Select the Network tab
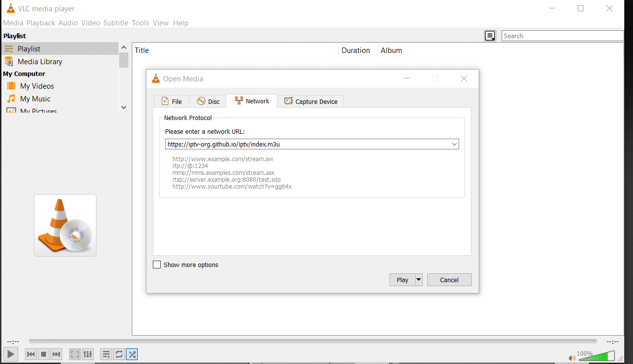Image resolution: width=633 pixels, height=364 pixels. pyautogui.click(x=252, y=101)
